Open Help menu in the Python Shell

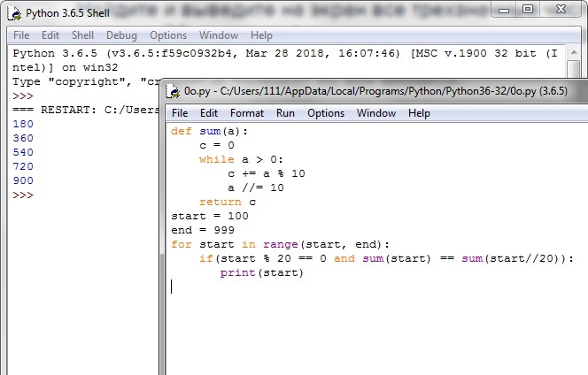261,35
